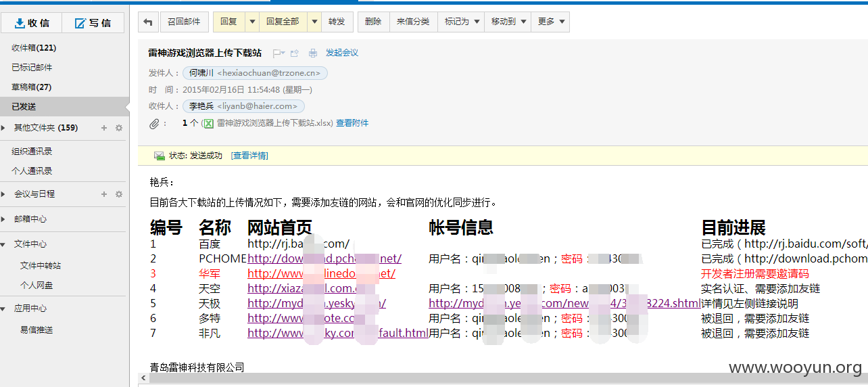Click the 转发 forward button
This screenshot has height=387, width=868.
pos(337,22)
